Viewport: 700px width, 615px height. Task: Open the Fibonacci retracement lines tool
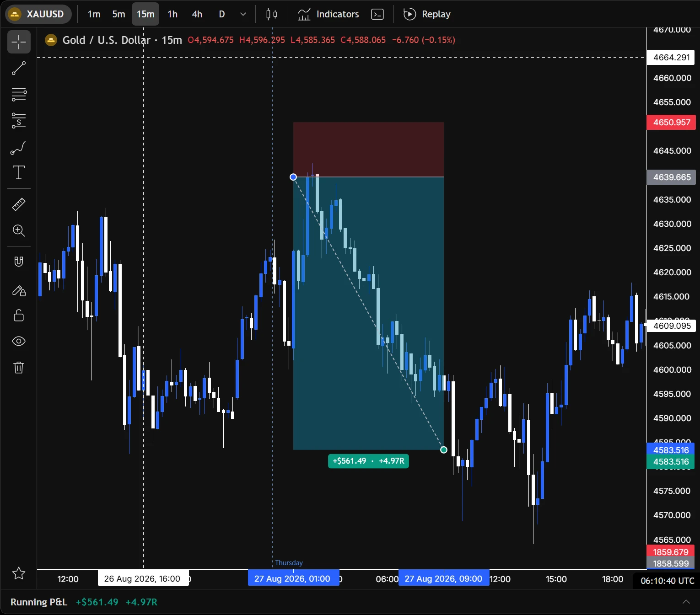[19, 95]
